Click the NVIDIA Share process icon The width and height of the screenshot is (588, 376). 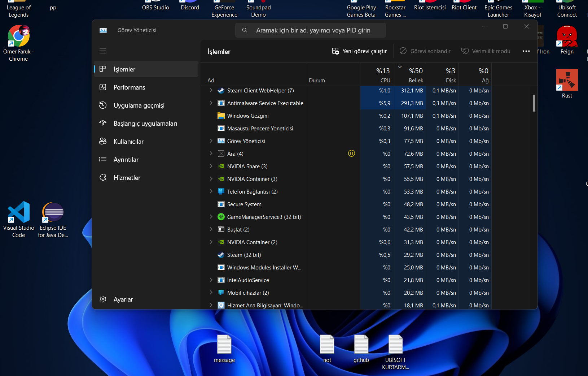tap(221, 167)
